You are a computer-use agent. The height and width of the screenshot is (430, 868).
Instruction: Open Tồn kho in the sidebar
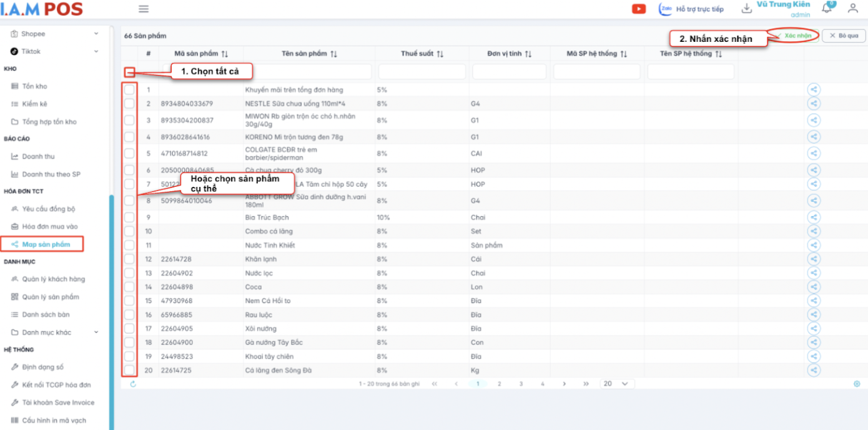coord(34,86)
